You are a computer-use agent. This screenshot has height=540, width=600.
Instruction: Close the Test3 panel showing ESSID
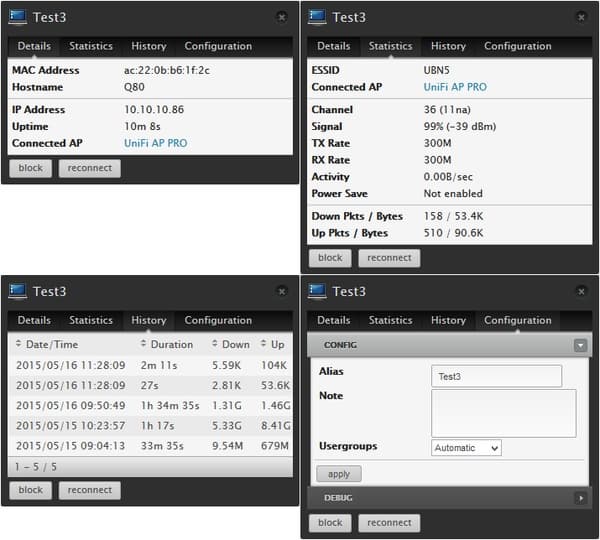click(581, 17)
